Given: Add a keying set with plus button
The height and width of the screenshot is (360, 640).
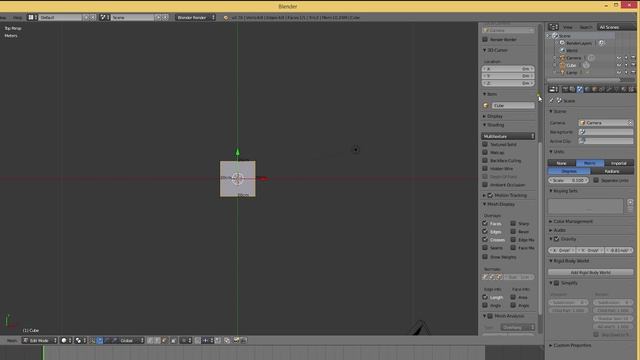Looking at the screenshot, I should [x=630, y=202].
